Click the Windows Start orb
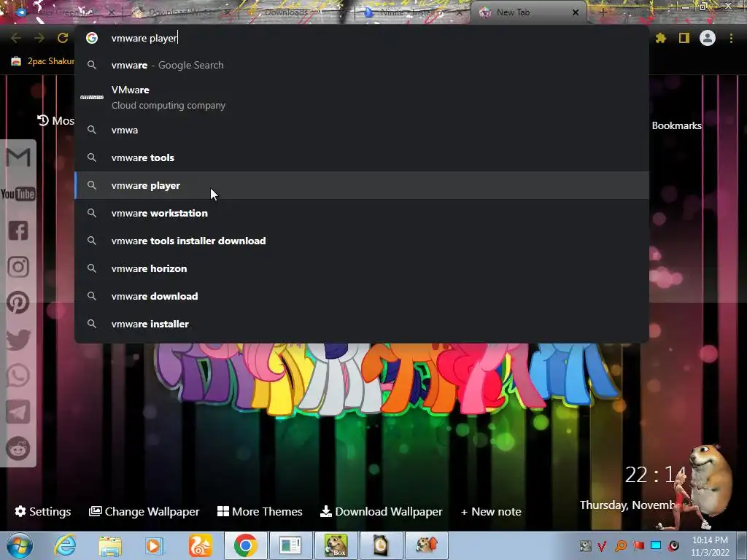 point(20,545)
